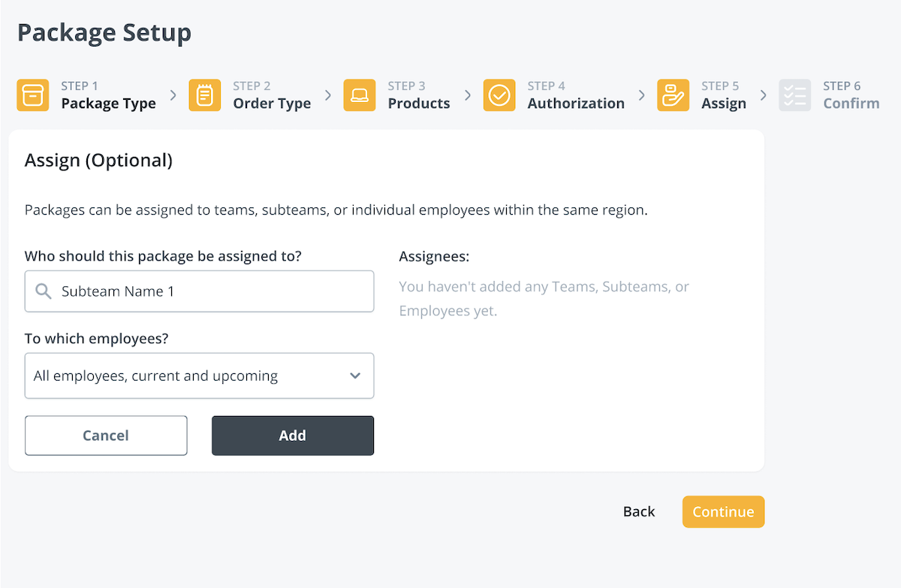Click the Back link
This screenshot has width=901, height=588.
click(639, 511)
